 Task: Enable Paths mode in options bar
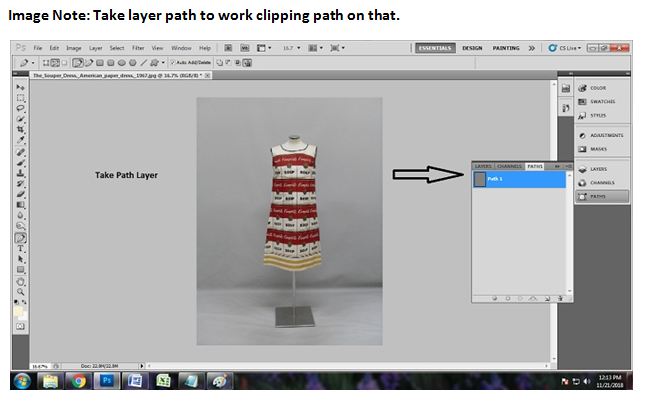[x=55, y=63]
